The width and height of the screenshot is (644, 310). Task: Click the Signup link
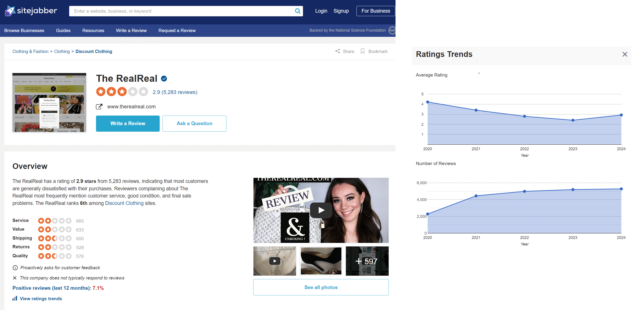tap(341, 11)
